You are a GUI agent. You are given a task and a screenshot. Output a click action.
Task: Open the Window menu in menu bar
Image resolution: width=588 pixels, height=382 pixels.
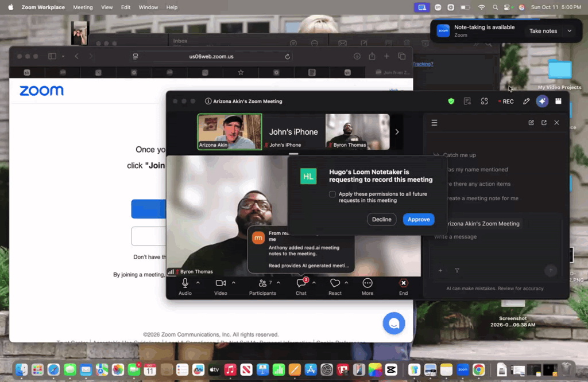coord(148,7)
